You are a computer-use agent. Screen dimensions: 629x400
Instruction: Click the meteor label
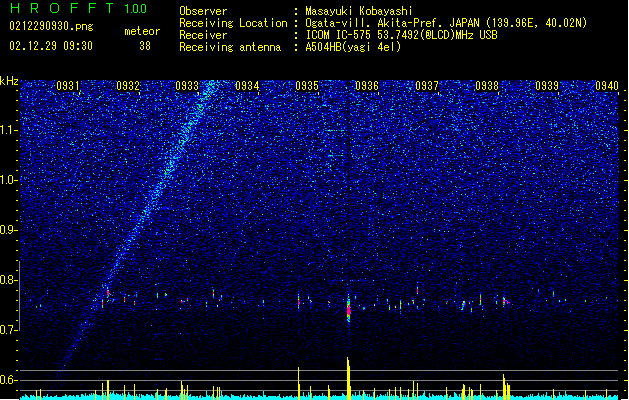pyautogui.click(x=142, y=31)
